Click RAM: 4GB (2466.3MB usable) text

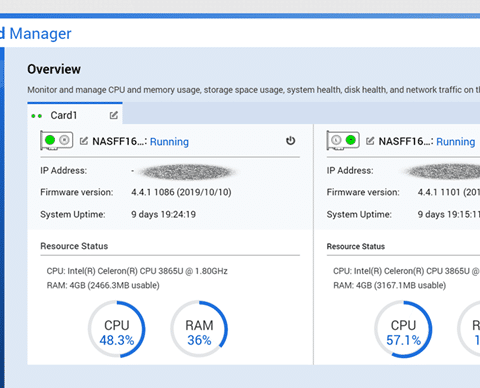[x=103, y=285]
